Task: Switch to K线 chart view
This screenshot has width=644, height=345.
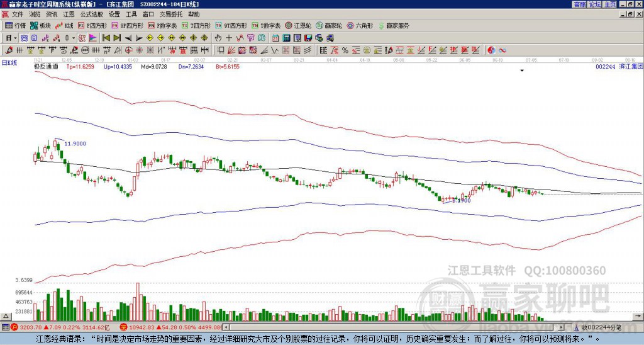Action: point(64,25)
